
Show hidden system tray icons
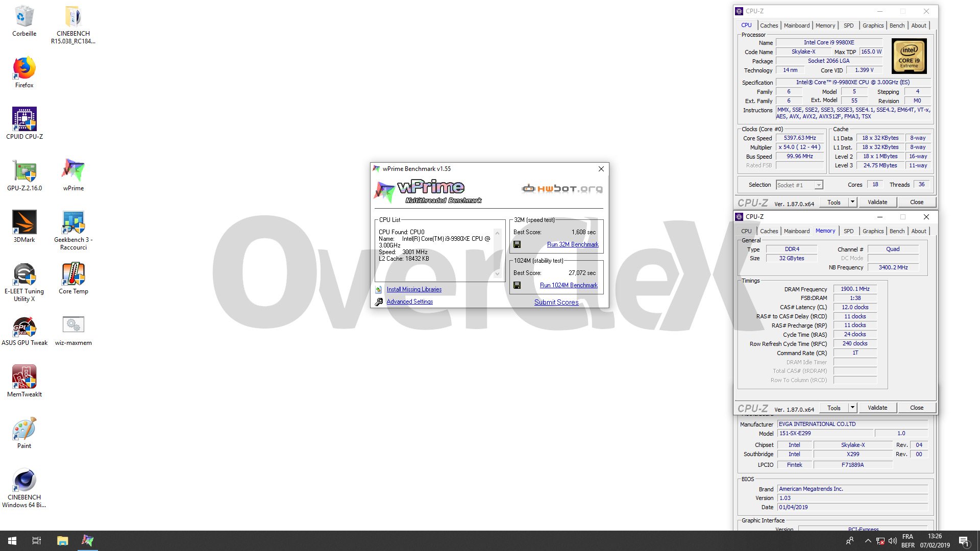[x=868, y=541]
